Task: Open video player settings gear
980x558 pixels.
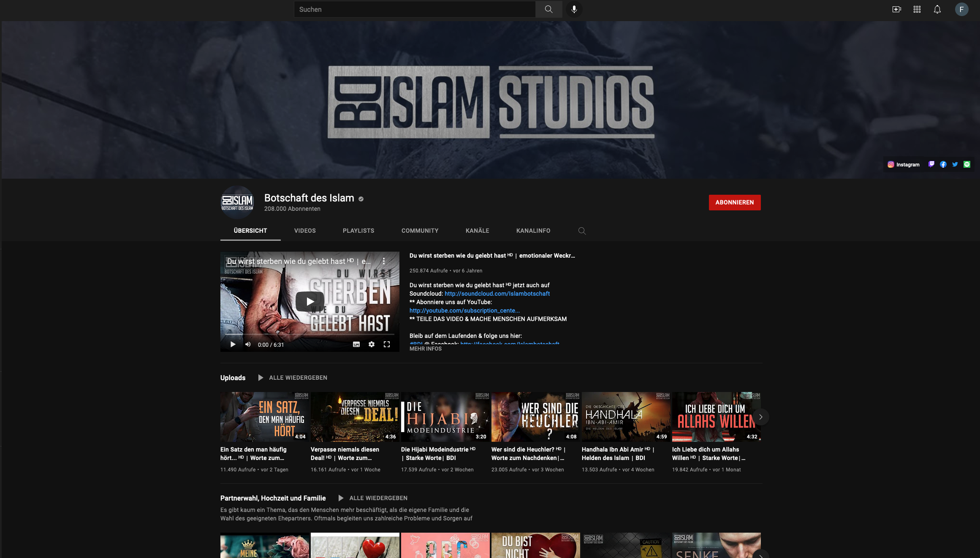Action: (x=371, y=345)
